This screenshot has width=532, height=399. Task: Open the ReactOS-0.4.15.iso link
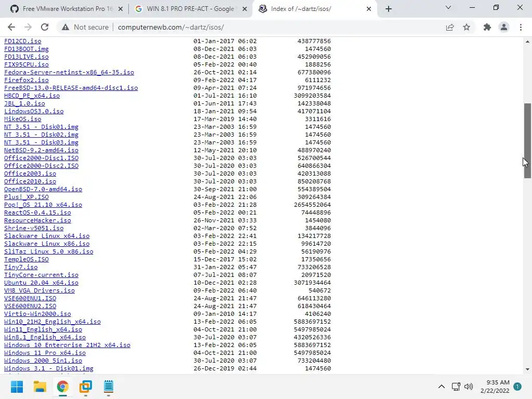(37, 212)
